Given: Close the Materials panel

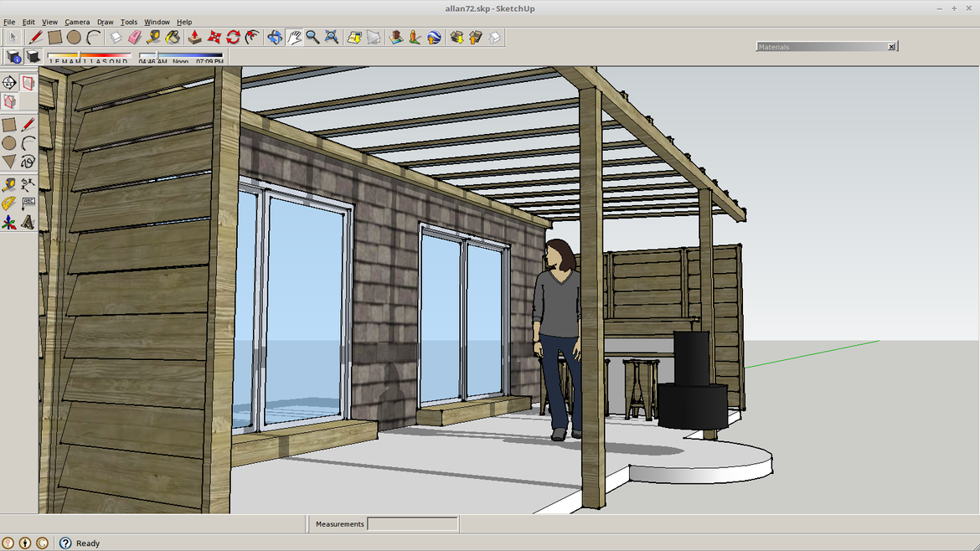Looking at the screenshot, I should tap(891, 47).
